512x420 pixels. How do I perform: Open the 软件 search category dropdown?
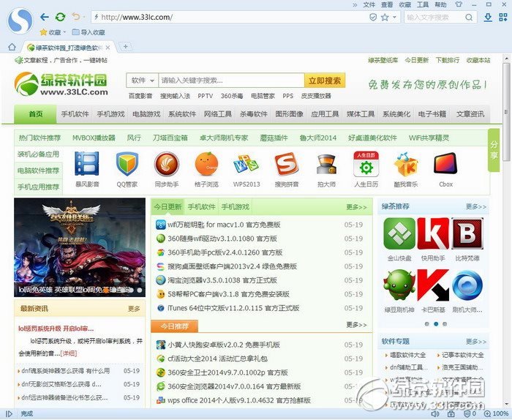click(143, 80)
